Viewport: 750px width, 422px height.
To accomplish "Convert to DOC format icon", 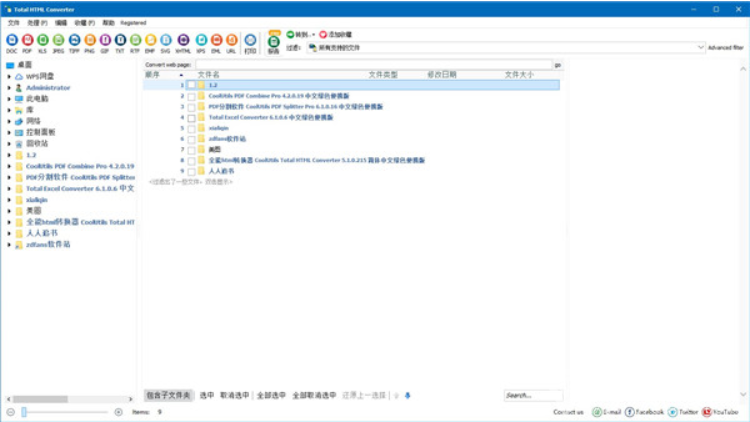I will [12, 40].
